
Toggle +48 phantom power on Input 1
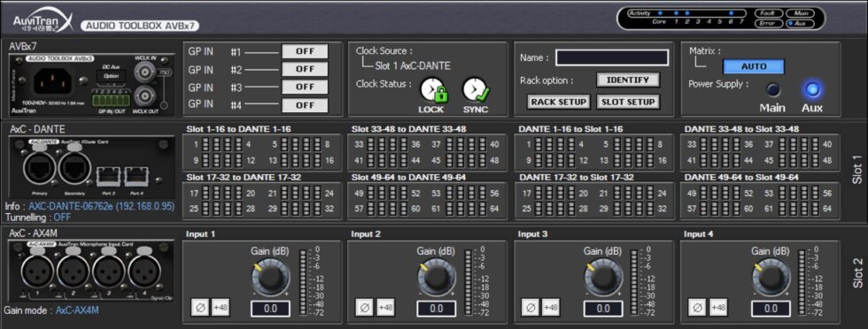[x=221, y=308]
